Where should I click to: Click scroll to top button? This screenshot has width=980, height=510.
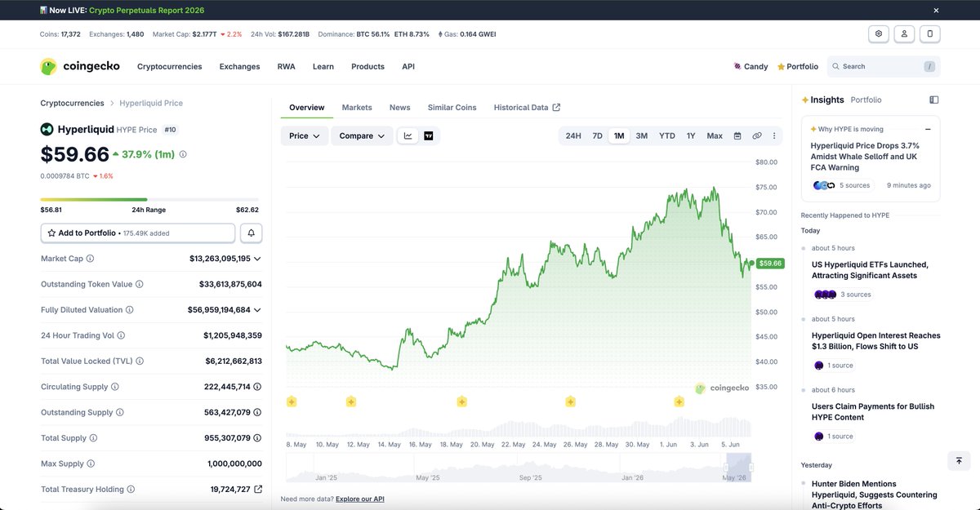click(960, 461)
